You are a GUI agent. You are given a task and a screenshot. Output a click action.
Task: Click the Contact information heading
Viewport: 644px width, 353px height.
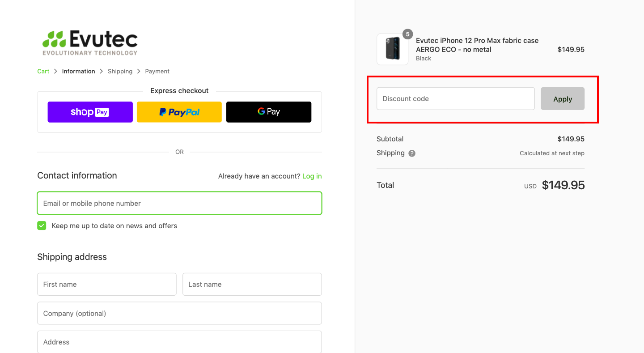77,176
